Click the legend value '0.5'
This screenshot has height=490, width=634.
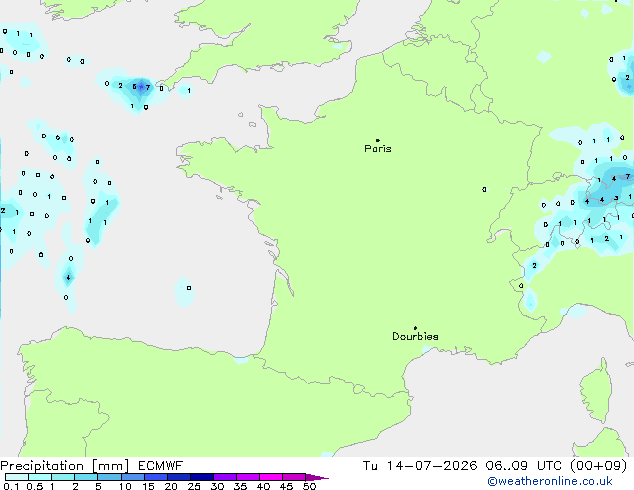(x=34, y=486)
